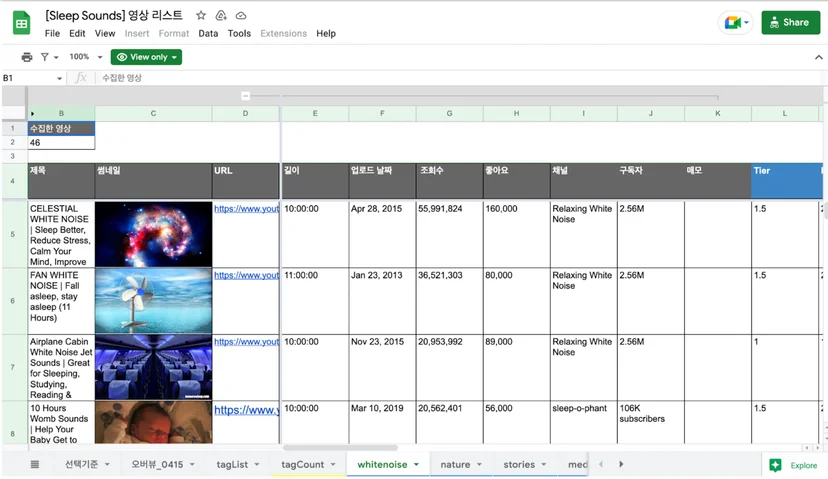
Task: Expand hidden column A arrow
Action: coord(33,114)
